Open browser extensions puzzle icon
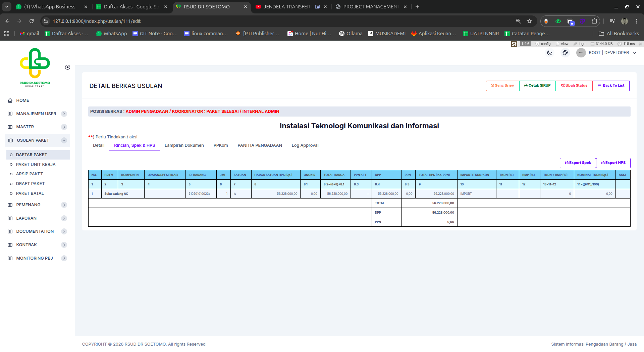This screenshot has width=644, height=352. point(594,21)
